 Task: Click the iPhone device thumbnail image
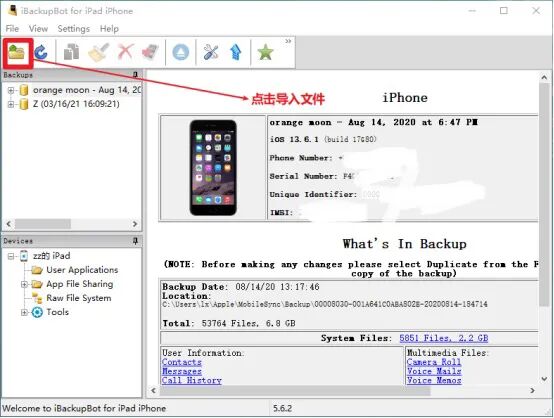[213, 167]
